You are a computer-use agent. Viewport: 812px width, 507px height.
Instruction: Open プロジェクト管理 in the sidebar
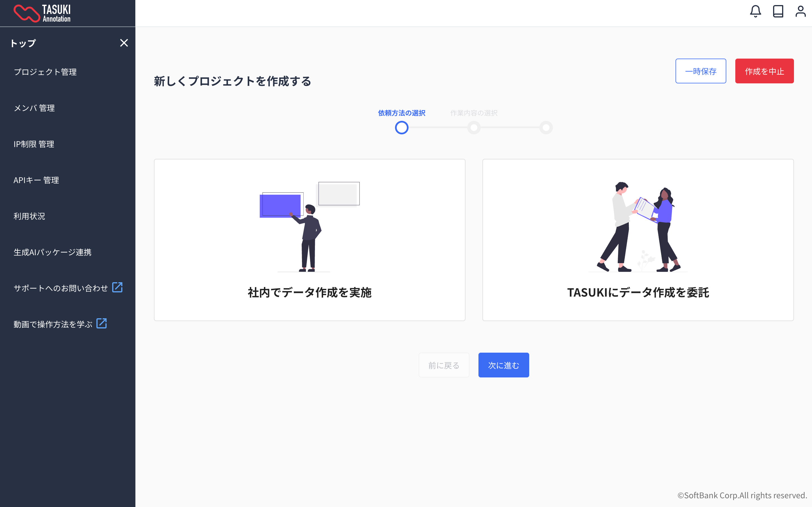tap(45, 72)
